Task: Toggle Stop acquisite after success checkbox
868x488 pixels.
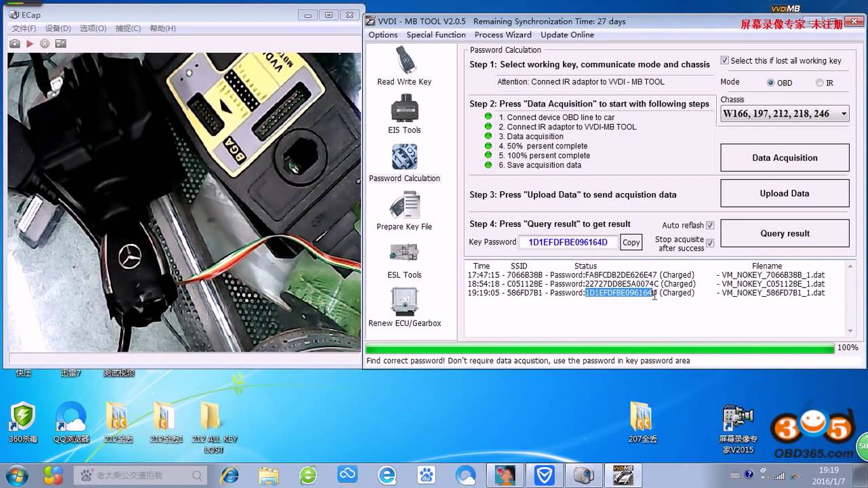Action: pyautogui.click(x=710, y=243)
